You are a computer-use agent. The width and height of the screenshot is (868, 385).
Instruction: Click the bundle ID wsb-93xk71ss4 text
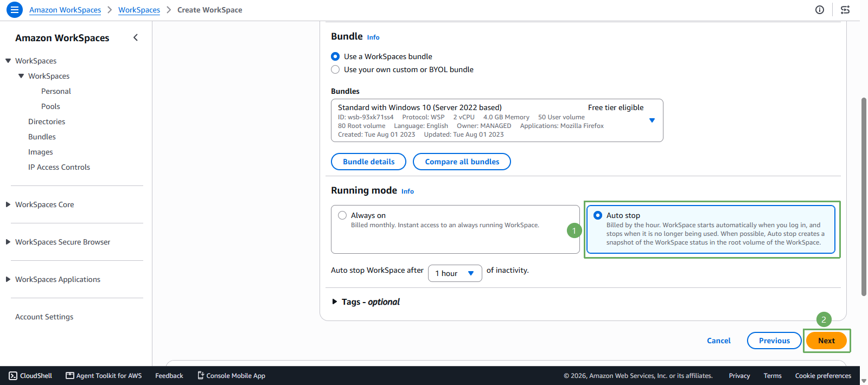pyautogui.click(x=366, y=117)
